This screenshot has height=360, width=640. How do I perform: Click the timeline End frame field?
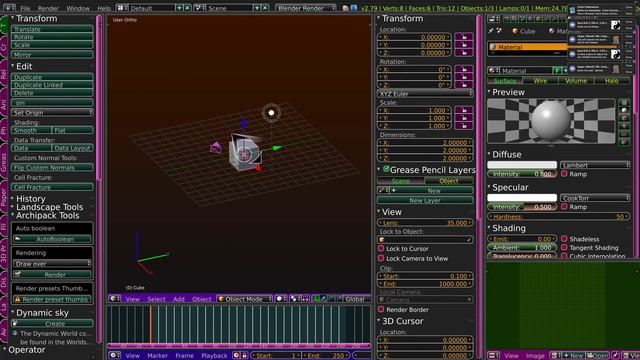click(326, 355)
